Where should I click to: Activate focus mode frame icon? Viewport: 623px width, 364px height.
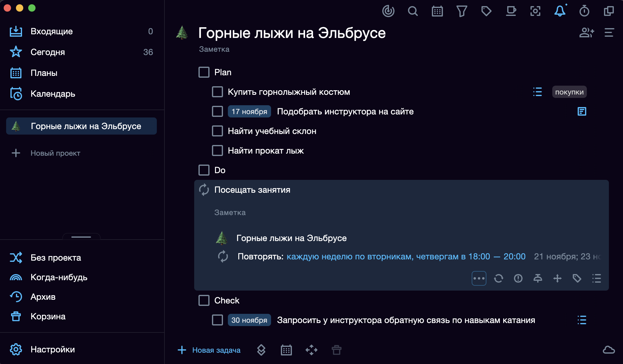(x=535, y=11)
